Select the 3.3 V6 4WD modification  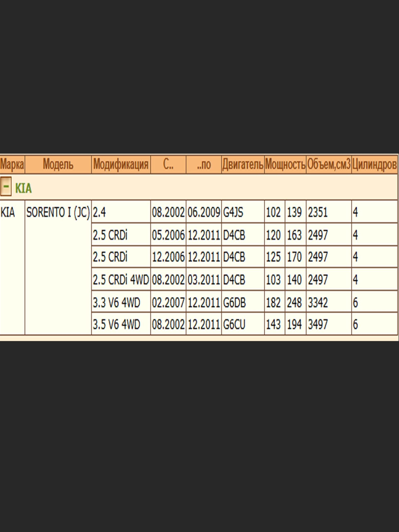tap(116, 302)
